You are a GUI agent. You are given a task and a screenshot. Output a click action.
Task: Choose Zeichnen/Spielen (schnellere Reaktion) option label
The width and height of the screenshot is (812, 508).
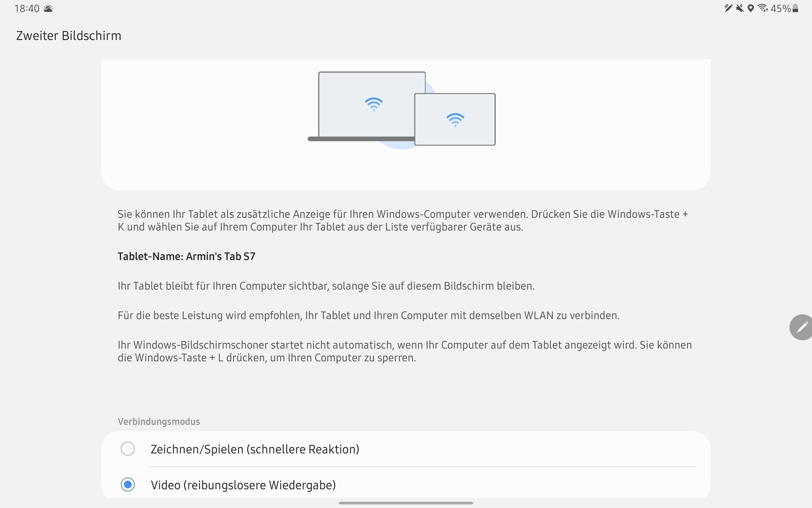click(x=255, y=449)
